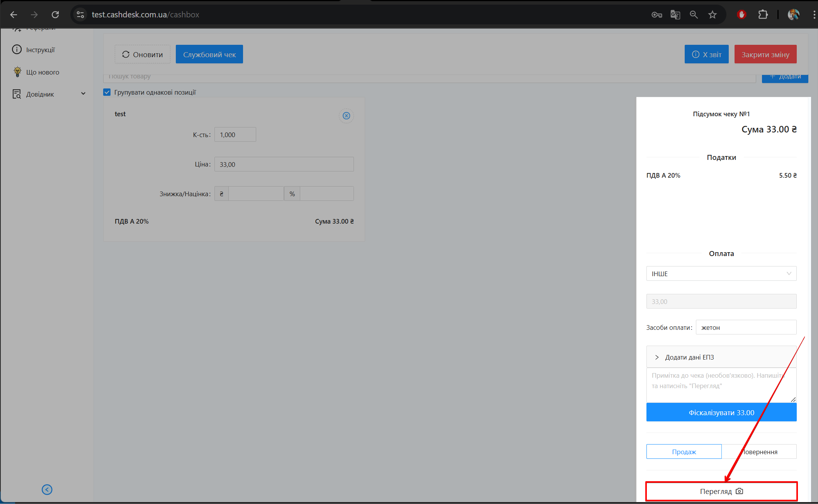This screenshot has height=504, width=818.
Task: Bookmark the page with the star icon
Action: [x=713, y=15]
